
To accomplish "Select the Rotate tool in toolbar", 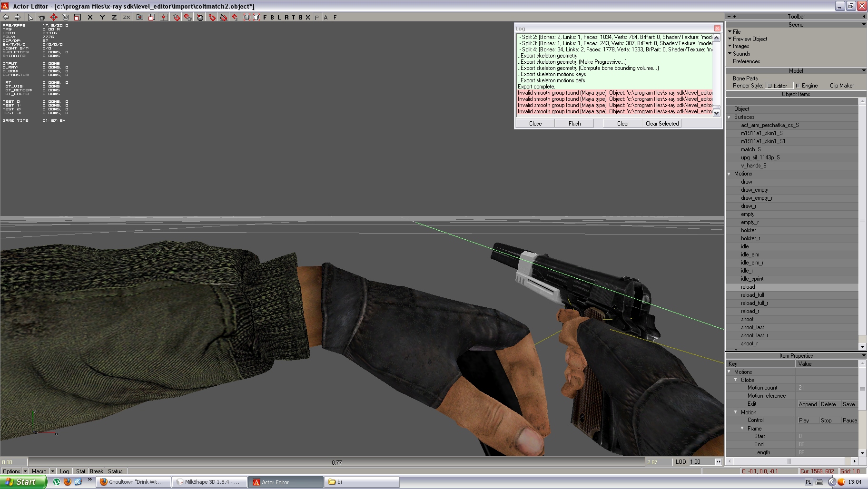I will click(x=66, y=17).
